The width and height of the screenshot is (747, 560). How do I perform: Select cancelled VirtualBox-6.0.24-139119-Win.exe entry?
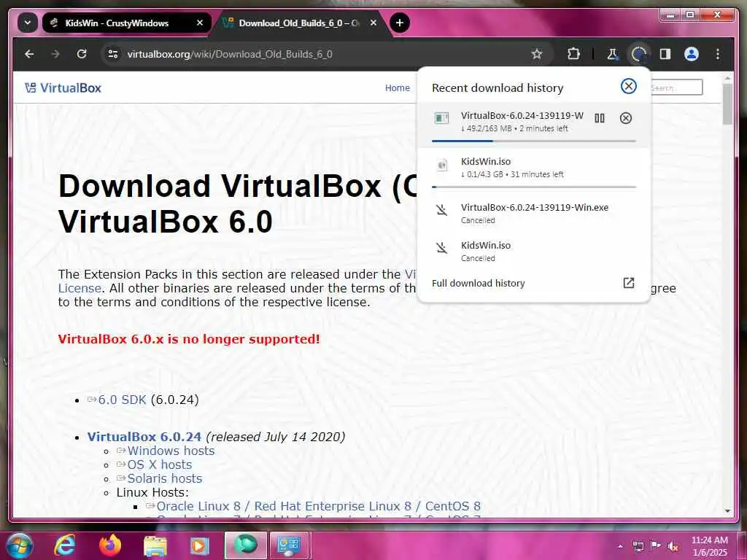533,213
